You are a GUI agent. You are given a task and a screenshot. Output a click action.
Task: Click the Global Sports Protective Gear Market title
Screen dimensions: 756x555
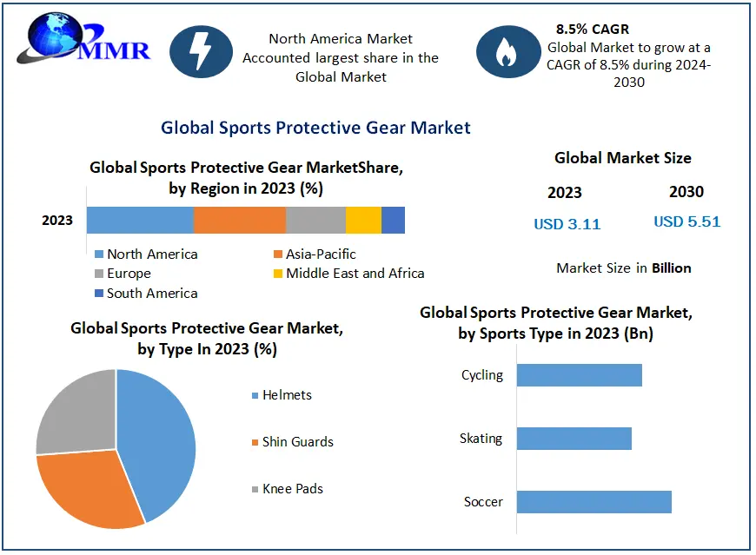coord(315,128)
